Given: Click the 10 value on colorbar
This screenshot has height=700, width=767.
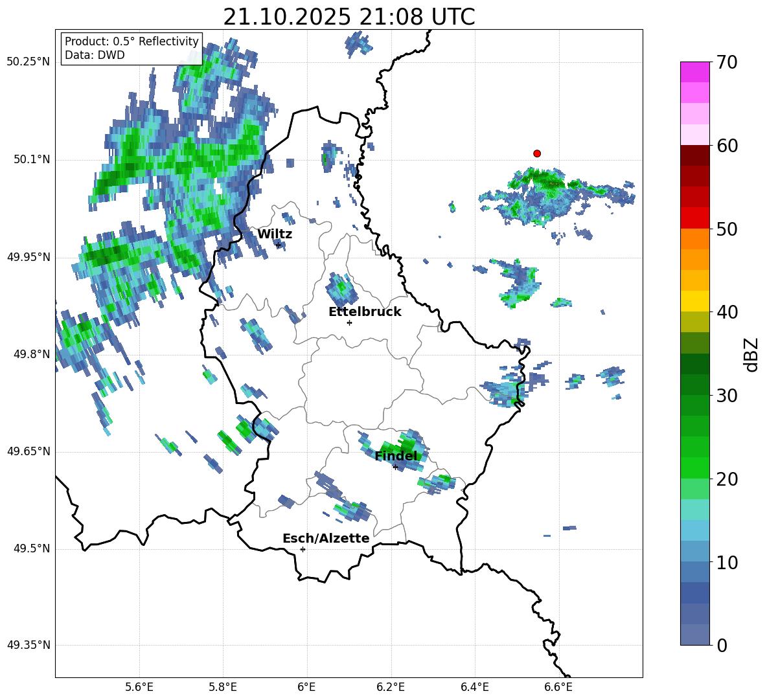Looking at the screenshot, I should coord(727,562).
